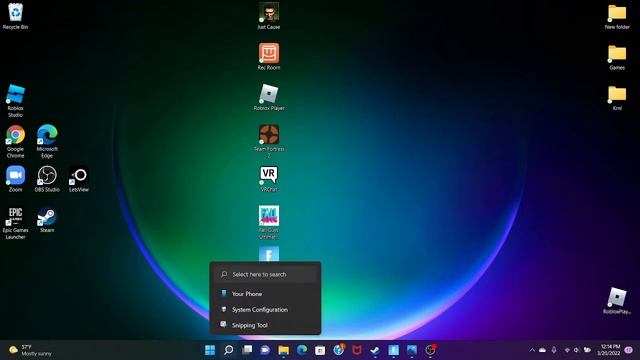Viewport: 640px width, 360px height.
Task: Select the VRChat desktop icon
Action: [269, 179]
